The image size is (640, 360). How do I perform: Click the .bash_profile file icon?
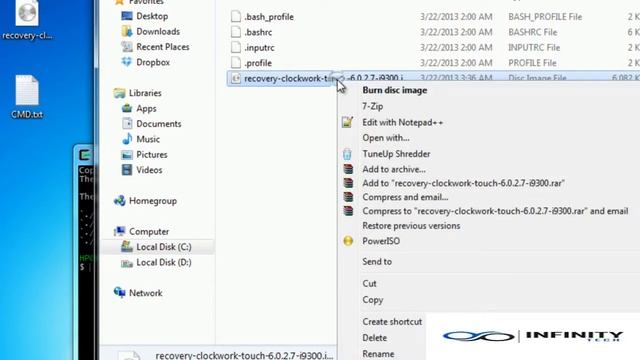pos(236,17)
